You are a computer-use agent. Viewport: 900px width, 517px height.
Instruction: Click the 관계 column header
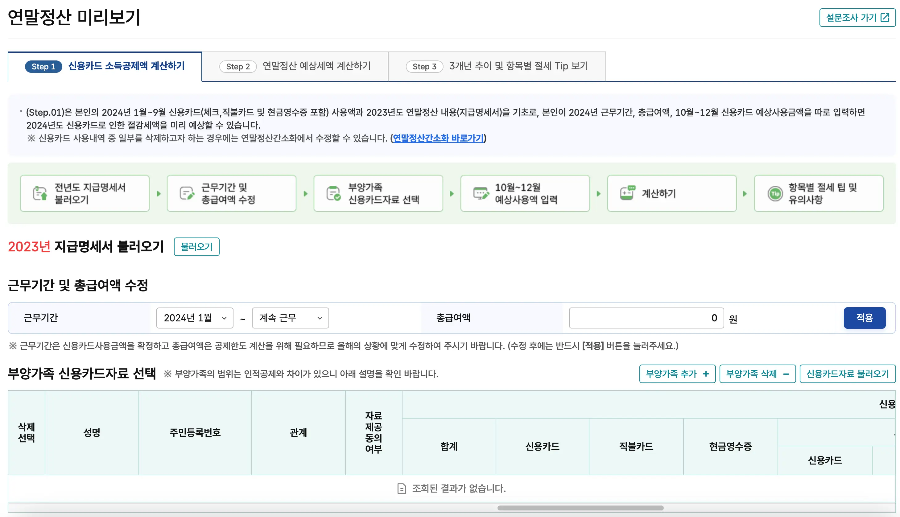tap(298, 433)
